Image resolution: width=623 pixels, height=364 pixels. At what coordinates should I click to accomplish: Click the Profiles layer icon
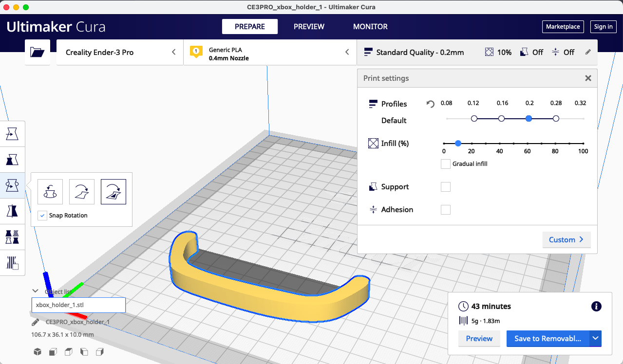tap(373, 104)
